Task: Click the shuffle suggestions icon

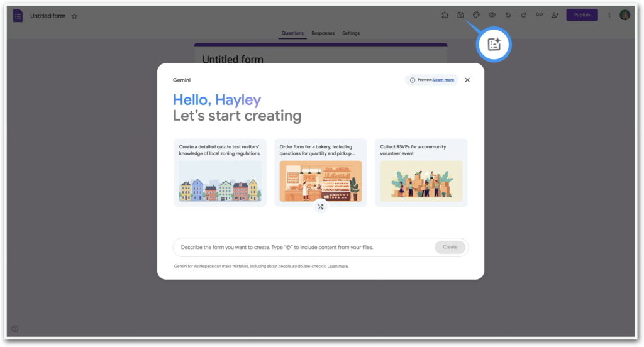Action: pos(321,207)
